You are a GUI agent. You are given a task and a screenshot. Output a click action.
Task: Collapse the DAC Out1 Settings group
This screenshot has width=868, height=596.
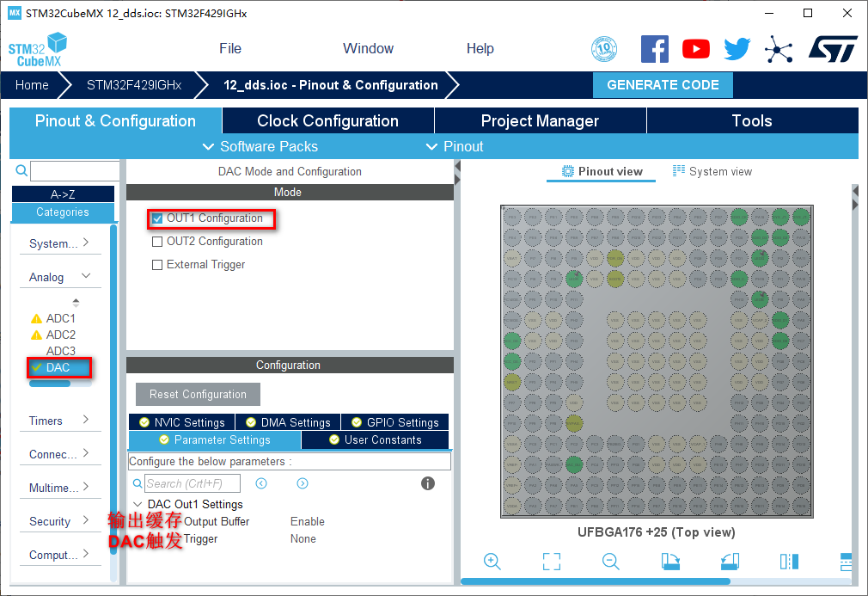(x=138, y=504)
